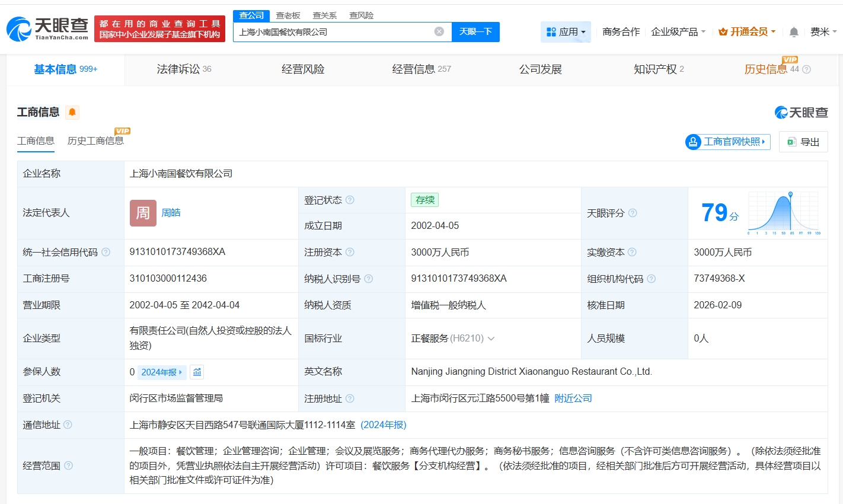Click the company name search input field
The image size is (843, 504).
tap(332, 32)
